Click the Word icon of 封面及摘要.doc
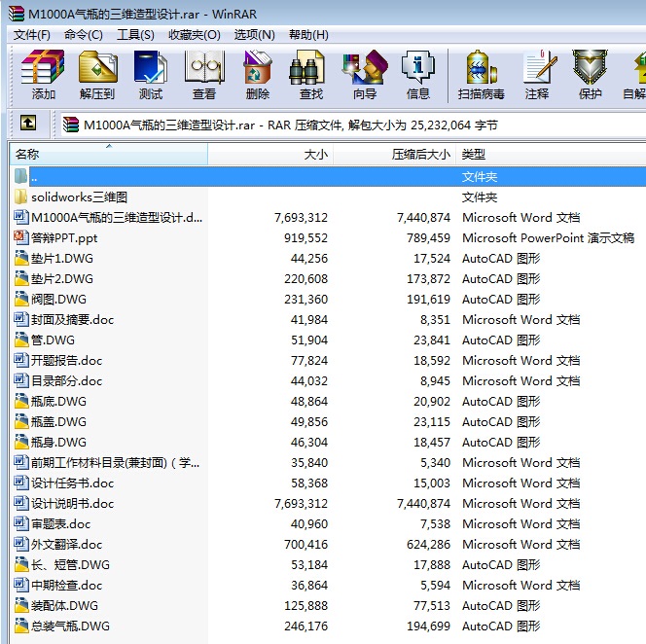The width and height of the screenshot is (646, 644). (21, 319)
